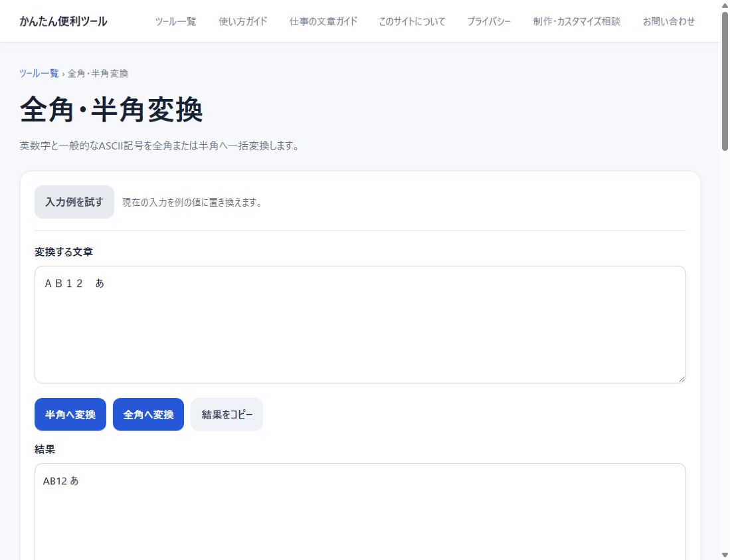Select このサイトについて in the header

(x=412, y=21)
